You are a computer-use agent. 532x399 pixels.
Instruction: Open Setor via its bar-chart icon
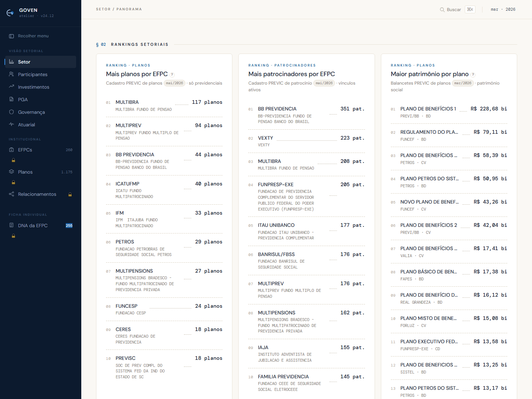11,62
